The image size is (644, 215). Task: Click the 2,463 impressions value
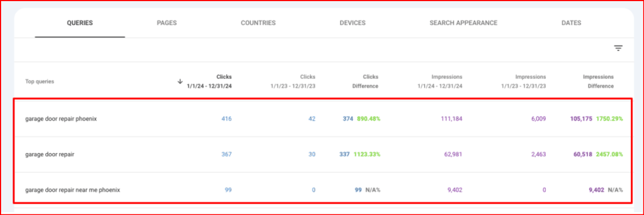[538, 155]
